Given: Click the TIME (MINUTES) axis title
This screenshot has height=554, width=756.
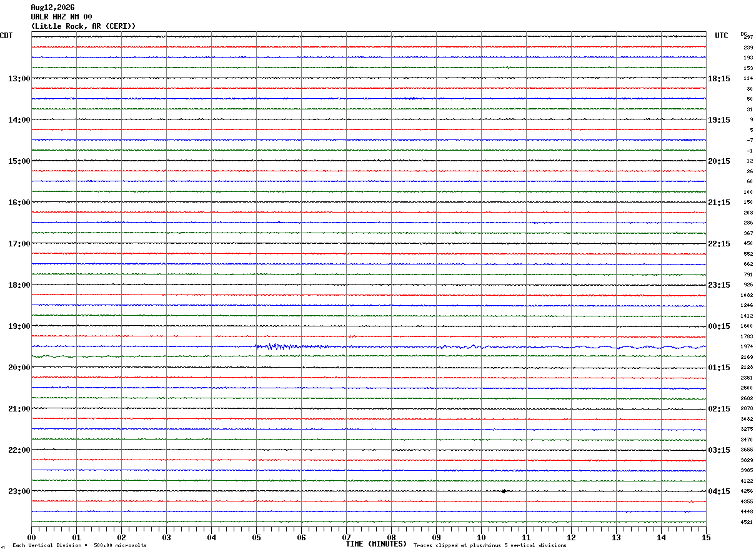Looking at the screenshot, I should coord(376,544).
